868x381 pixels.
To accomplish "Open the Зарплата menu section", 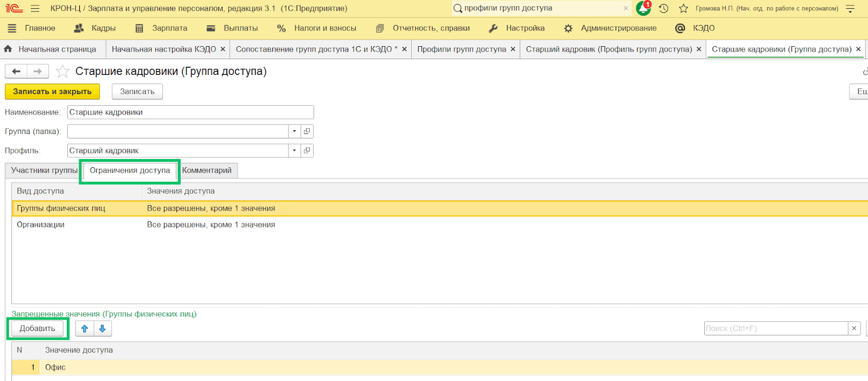I will pos(162,28).
